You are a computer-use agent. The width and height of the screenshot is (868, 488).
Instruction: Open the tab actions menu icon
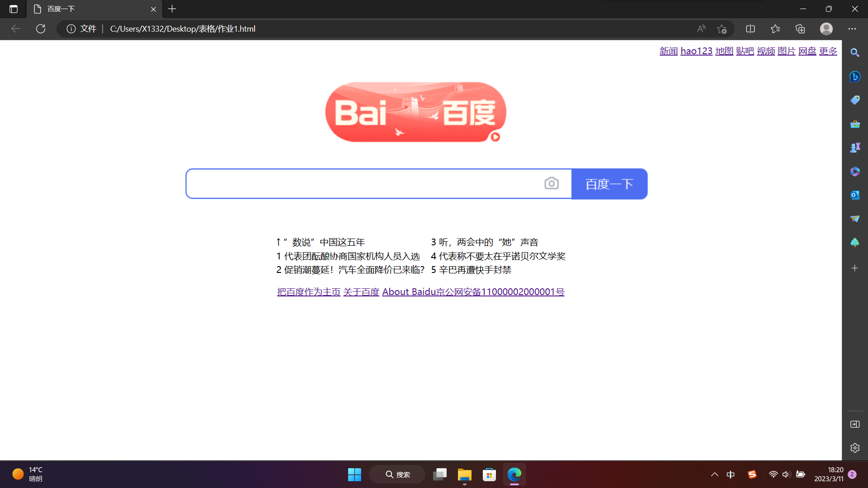pos(14,9)
